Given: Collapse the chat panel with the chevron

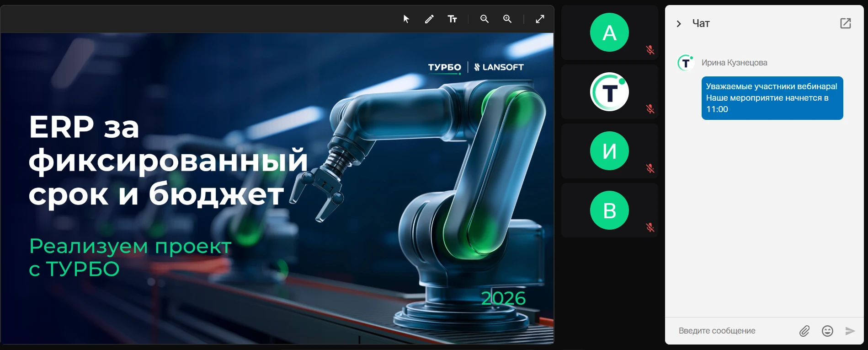Looking at the screenshot, I should [x=679, y=24].
